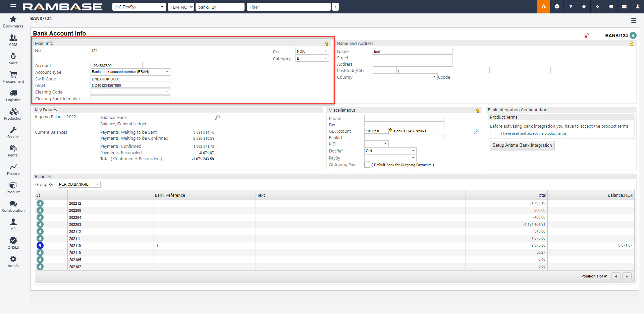Open the HR module
Viewport: 644px width, 314px height.
13,225
